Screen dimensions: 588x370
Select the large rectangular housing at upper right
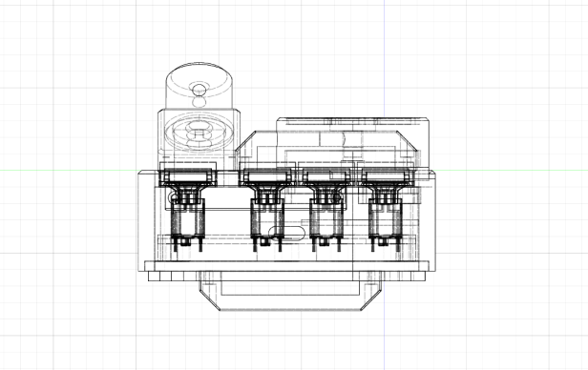point(352,142)
